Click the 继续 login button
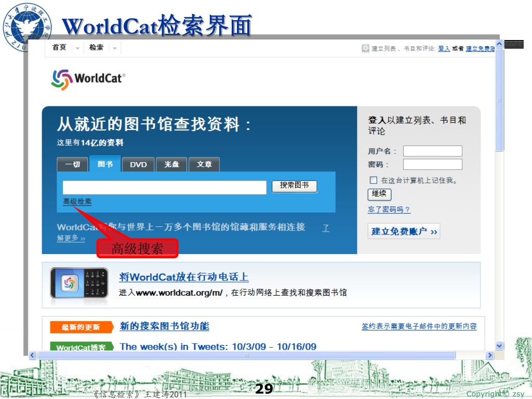Image resolution: width=532 pixels, height=399 pixels. click(379, 194)
